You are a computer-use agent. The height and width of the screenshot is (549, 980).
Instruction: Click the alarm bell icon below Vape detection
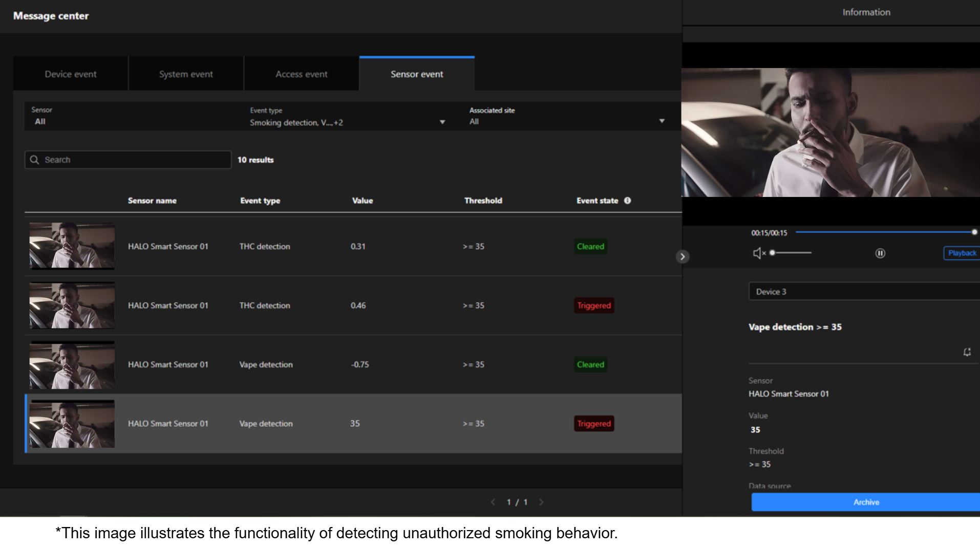click(967, 352)
